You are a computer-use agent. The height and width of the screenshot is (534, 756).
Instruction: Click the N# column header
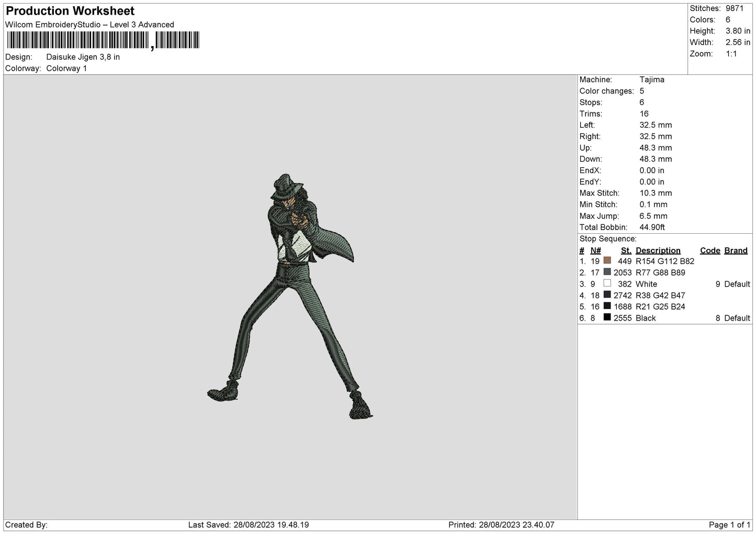(595, 251)
